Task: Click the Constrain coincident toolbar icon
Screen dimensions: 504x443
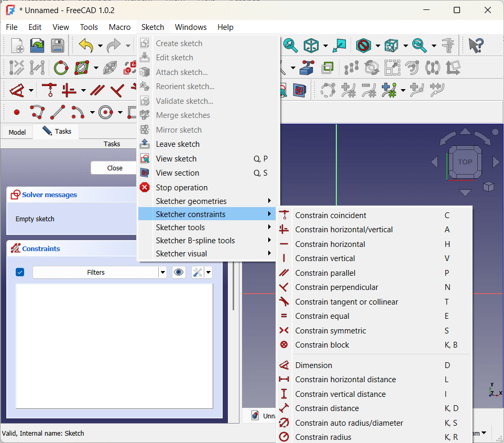Action: pos(49,90)
